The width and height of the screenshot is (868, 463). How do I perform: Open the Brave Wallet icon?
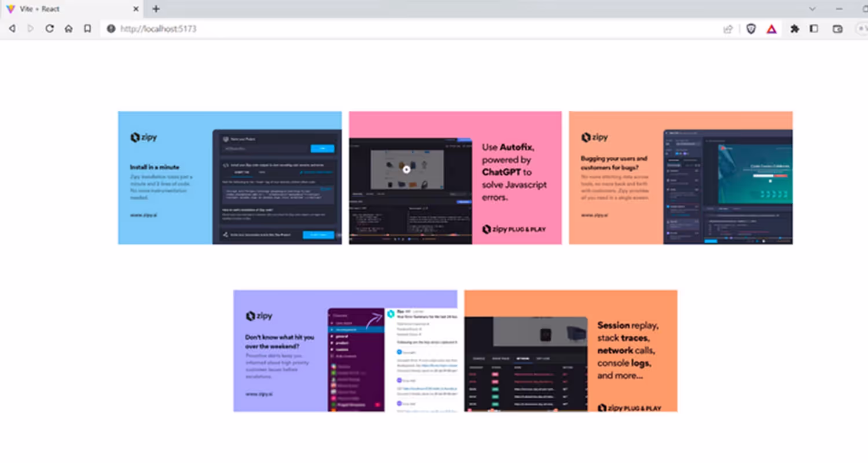837,29
